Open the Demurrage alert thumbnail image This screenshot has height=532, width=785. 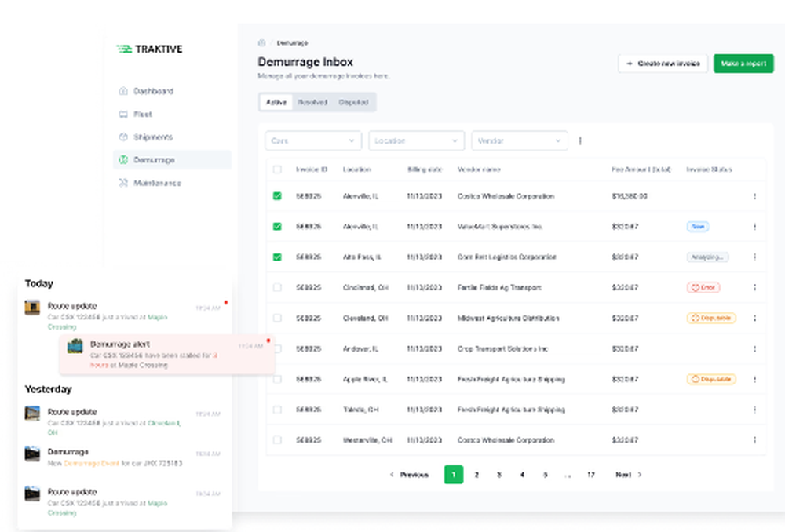click(75, 346)
